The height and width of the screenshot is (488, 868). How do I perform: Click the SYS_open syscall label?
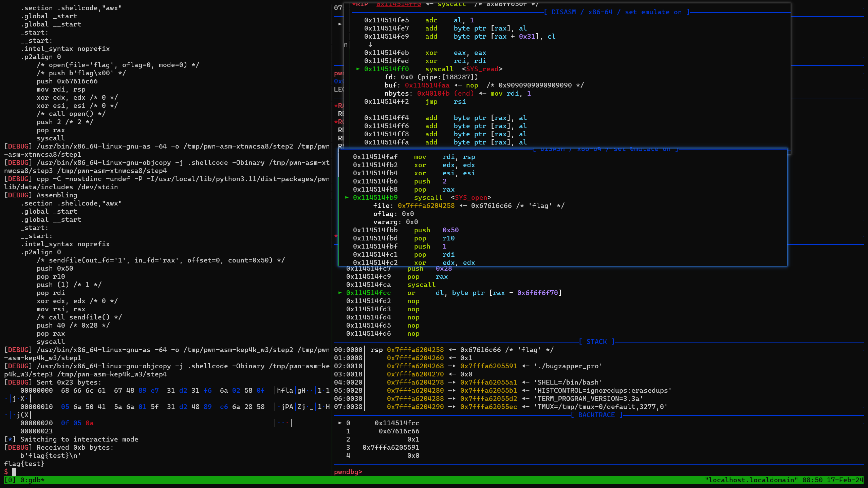471,197
